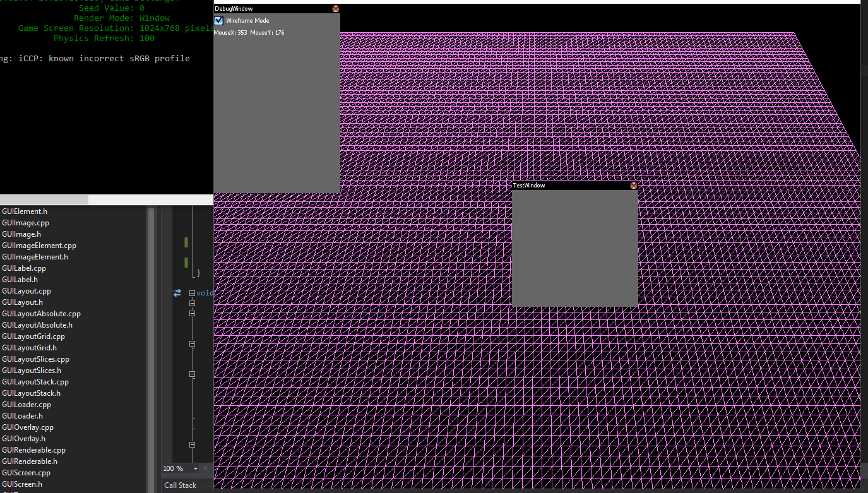Open GUILayoutStack.cpp file entry
This screenshot has height=493, width=868.
[35, 382]
